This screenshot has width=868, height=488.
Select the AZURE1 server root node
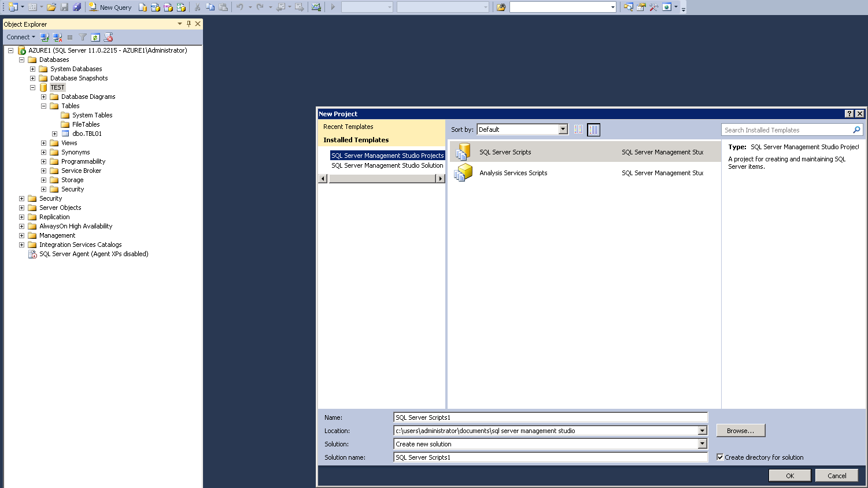tap(108, 50)
